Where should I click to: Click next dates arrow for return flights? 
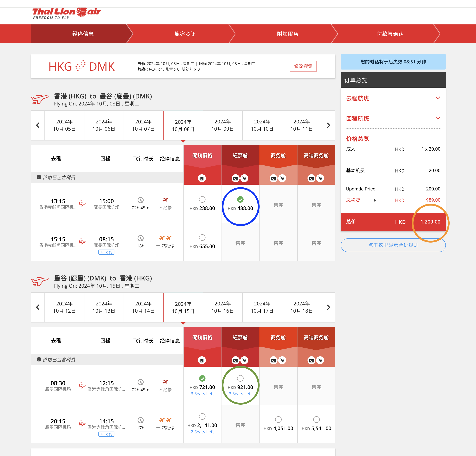328,307
